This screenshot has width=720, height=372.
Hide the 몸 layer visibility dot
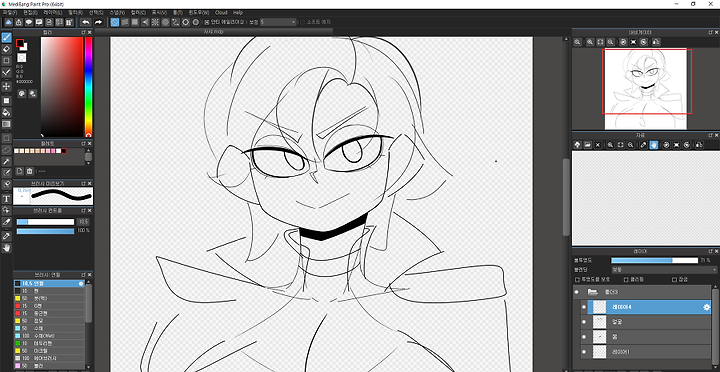point(584,337)
